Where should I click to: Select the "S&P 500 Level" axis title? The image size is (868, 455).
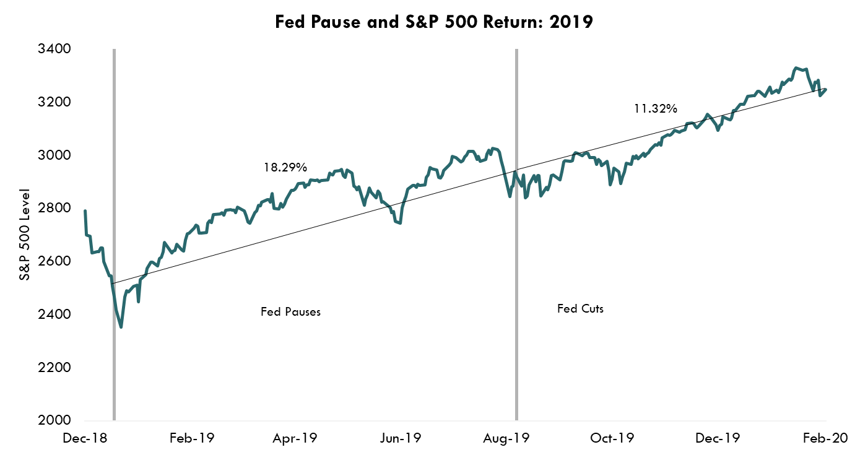pyautogui.click(x=24, y=234)
